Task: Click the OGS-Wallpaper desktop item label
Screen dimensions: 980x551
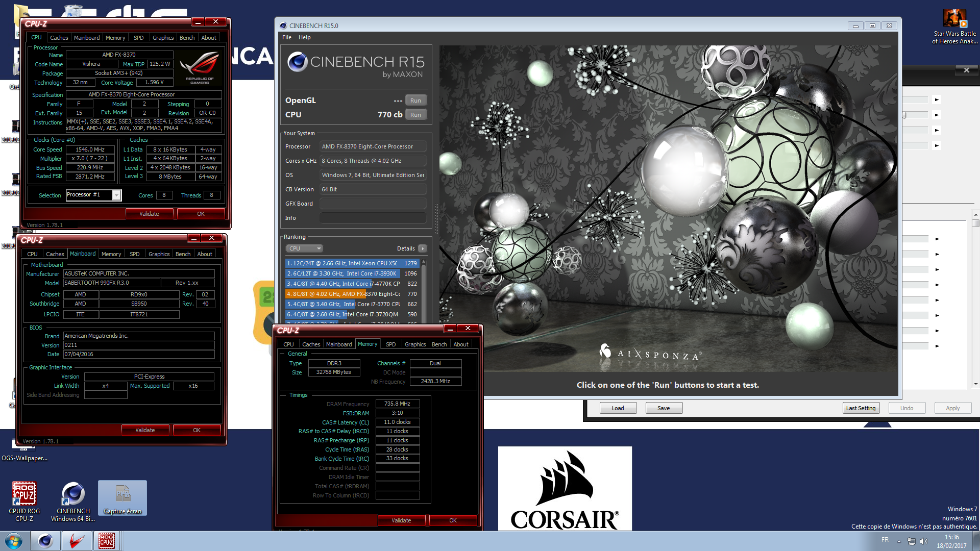Action: 24,458
